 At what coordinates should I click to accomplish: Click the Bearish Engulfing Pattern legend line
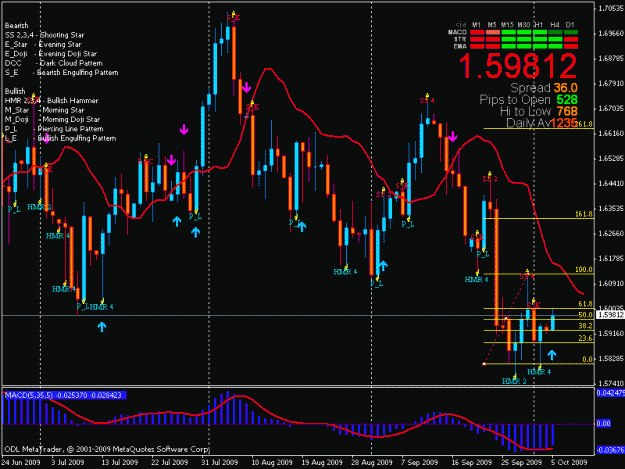[61, 73]
